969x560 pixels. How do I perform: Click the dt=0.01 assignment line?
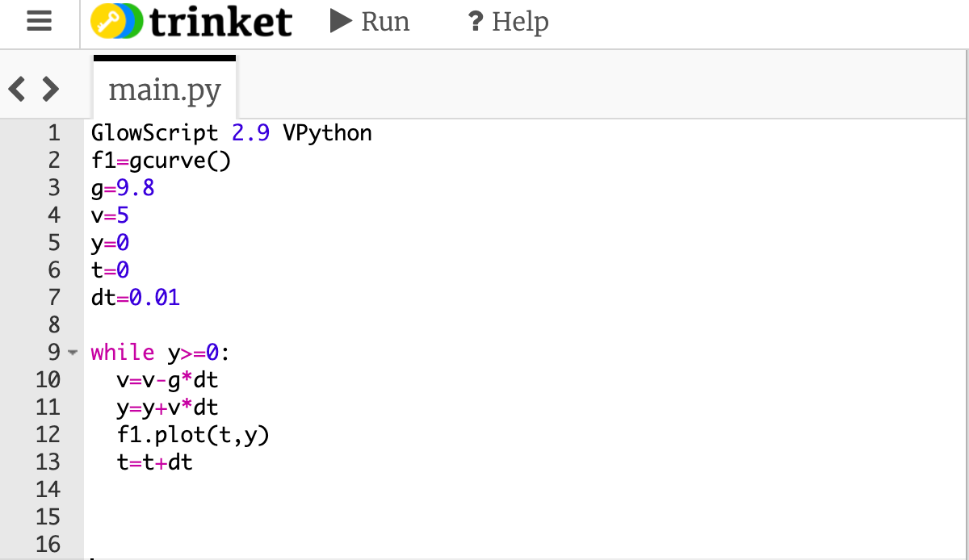click(133, 297)
